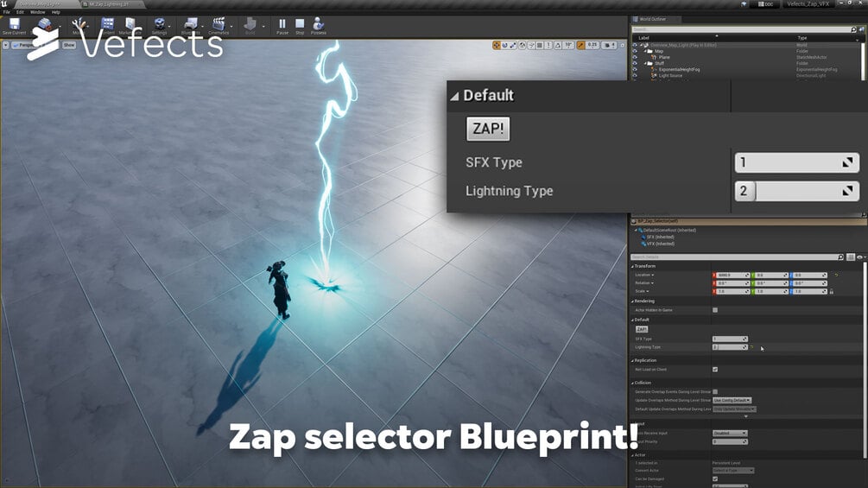868x488 pixels.
Task: Open dropdown arrow next to Cinematics icon
Action: pos(231,26)
